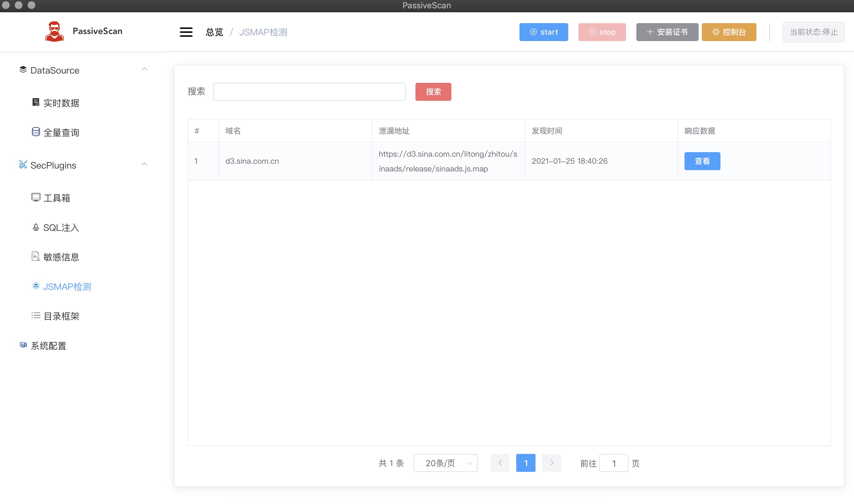
Task: Select JSMAP检测 in the sidebar
Action: tap(67, 287)
